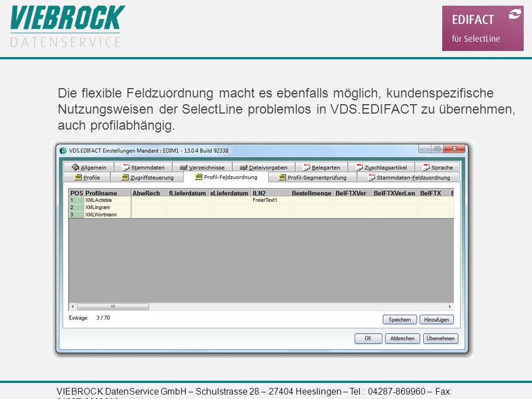Open the Belegarten tab
The height and width of the screenshot is (399, 532).
321,167
